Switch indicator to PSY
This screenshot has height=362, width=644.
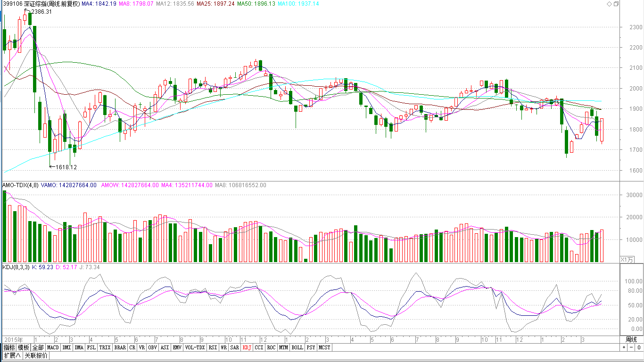pyautogui.click(x=311, y=347)
